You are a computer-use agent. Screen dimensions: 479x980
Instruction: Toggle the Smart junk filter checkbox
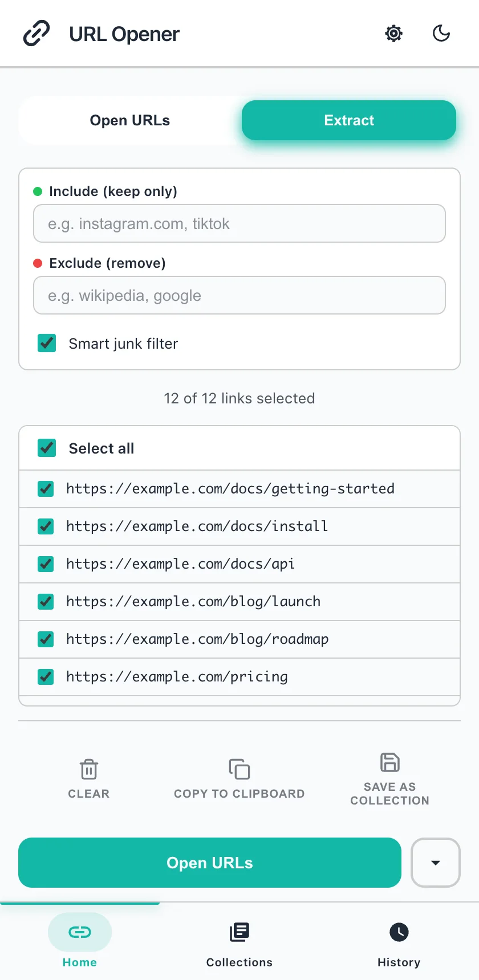(47, 343)
